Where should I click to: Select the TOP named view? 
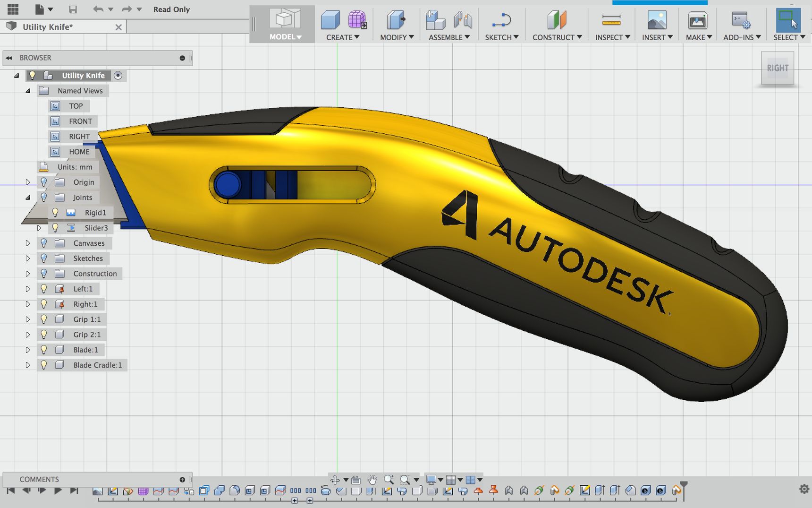[x=76, y=106]
